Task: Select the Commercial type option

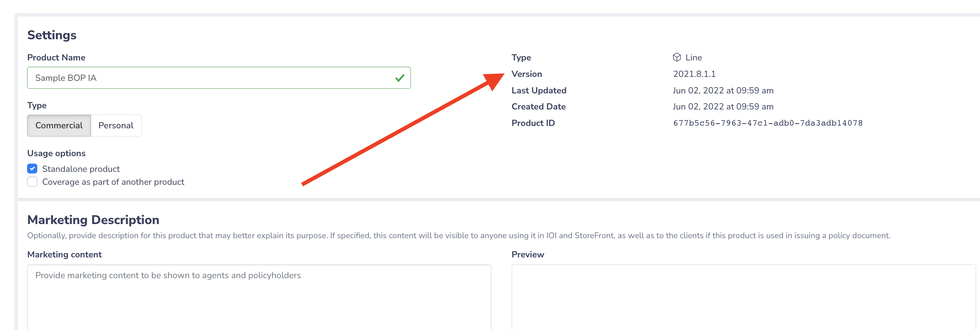Action: (59, 126)
